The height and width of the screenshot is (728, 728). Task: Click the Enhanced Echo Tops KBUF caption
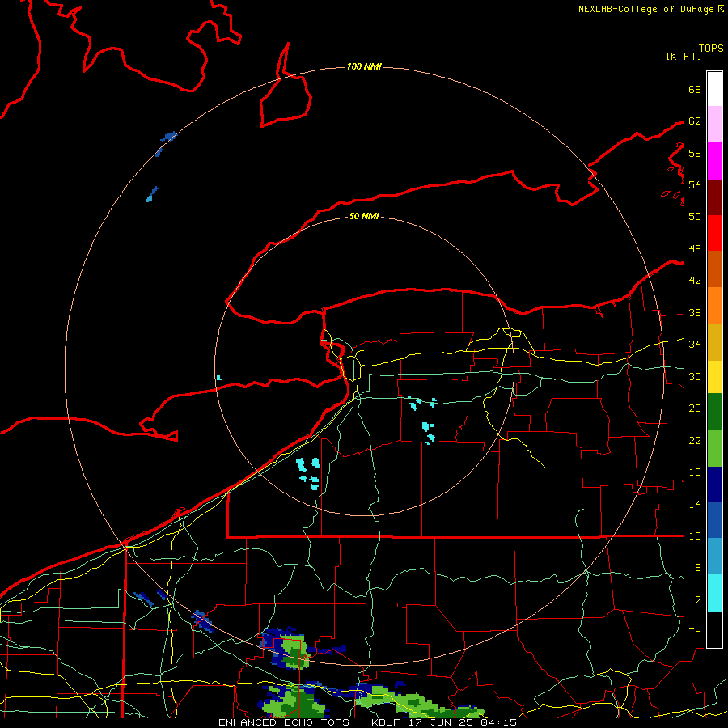click(367, 722)
